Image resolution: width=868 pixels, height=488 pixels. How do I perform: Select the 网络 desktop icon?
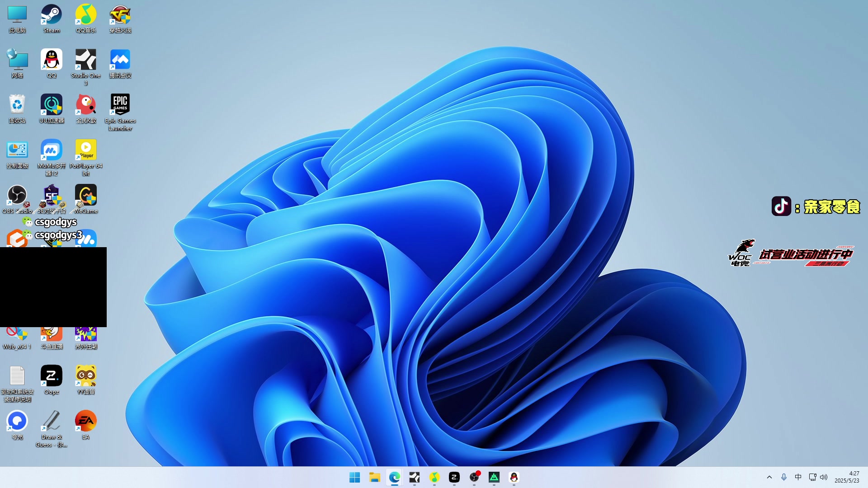17,64
